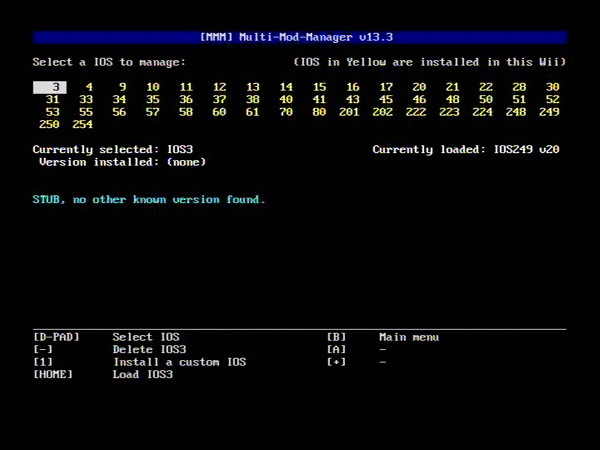Click 'Currently selected: IOS3' text
The image size is (600, 450).
click(x=113, y=149)
